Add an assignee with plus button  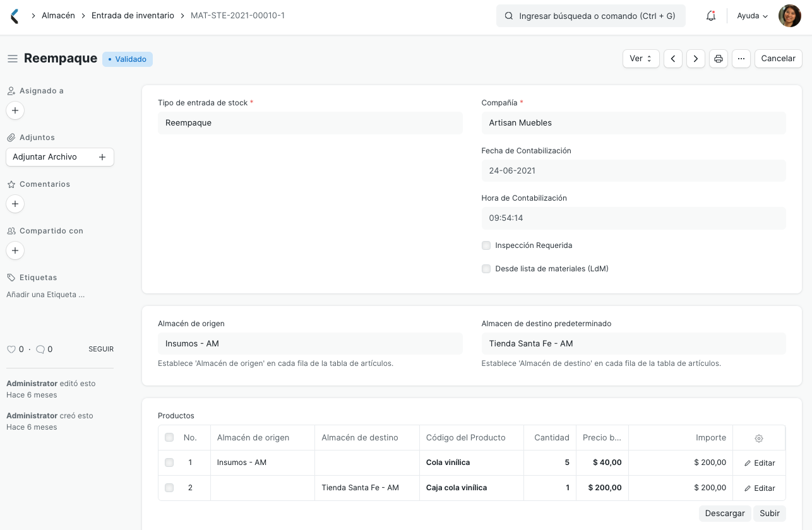[x=15, y=110]
